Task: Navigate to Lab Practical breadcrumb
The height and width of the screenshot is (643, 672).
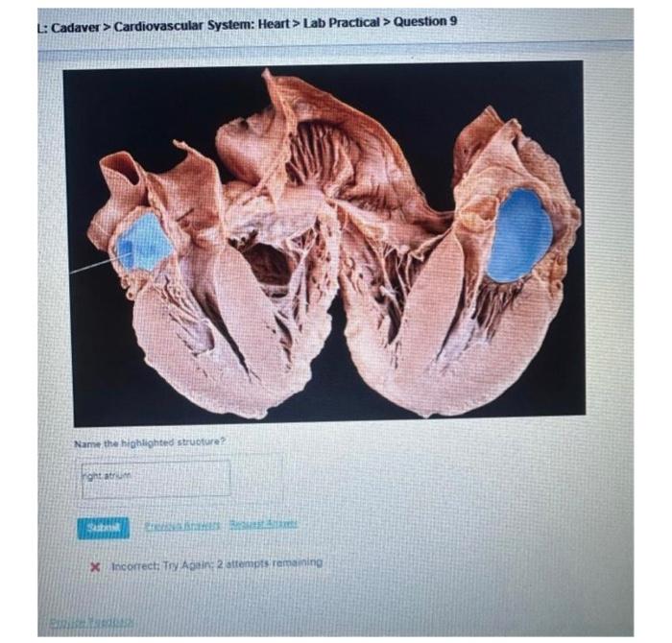Action: point(342,23)
